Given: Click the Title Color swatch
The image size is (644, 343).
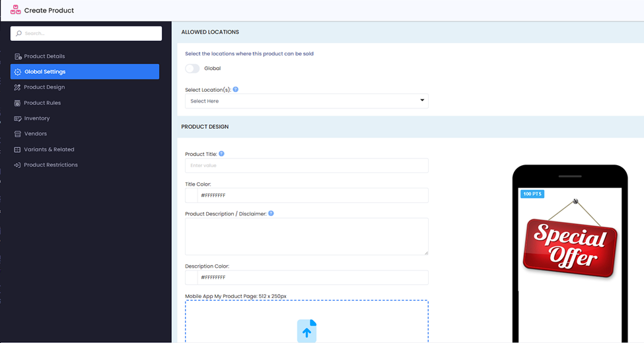Looking at the screenshot, I should click(192, 196).
